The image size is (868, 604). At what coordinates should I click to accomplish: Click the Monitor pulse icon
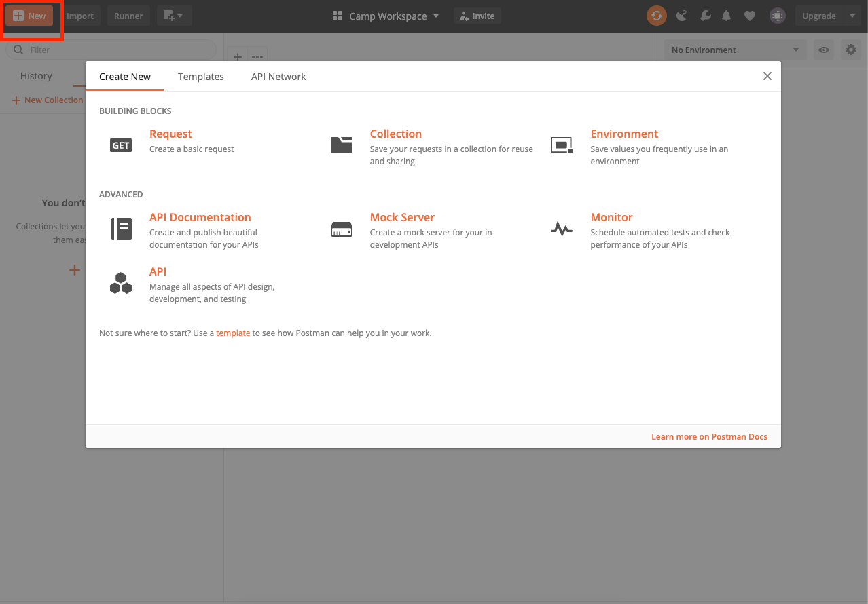562,229
